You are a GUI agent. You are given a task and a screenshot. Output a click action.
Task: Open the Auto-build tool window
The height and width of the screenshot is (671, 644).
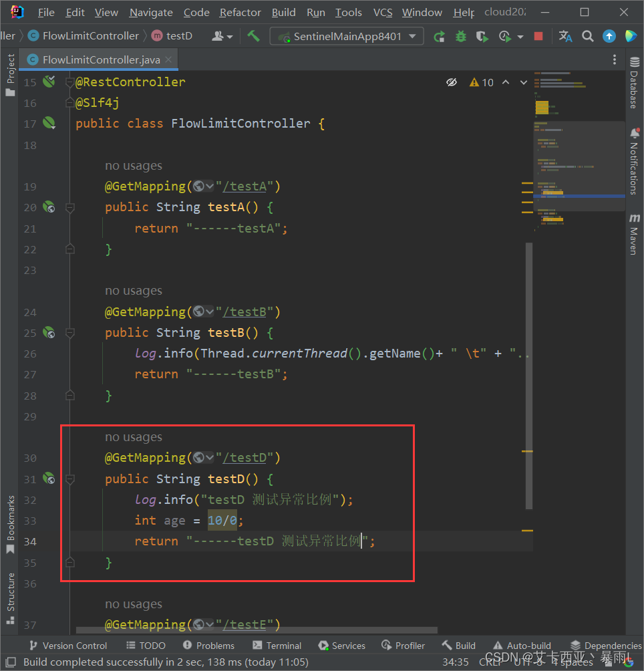point(522,646)
